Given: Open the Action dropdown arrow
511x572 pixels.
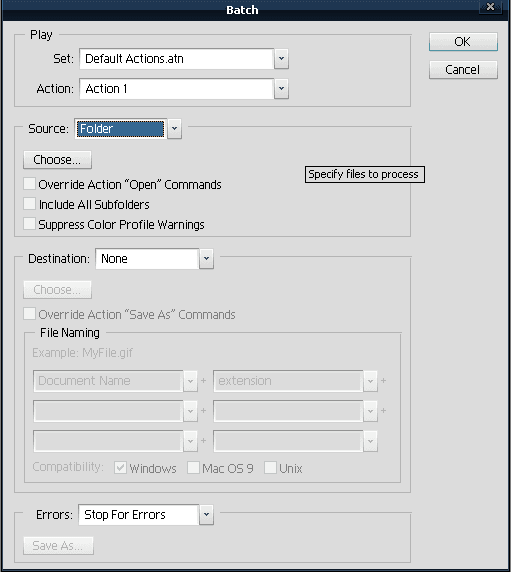Looking at the screenshot, I should [x=281, y=89].
